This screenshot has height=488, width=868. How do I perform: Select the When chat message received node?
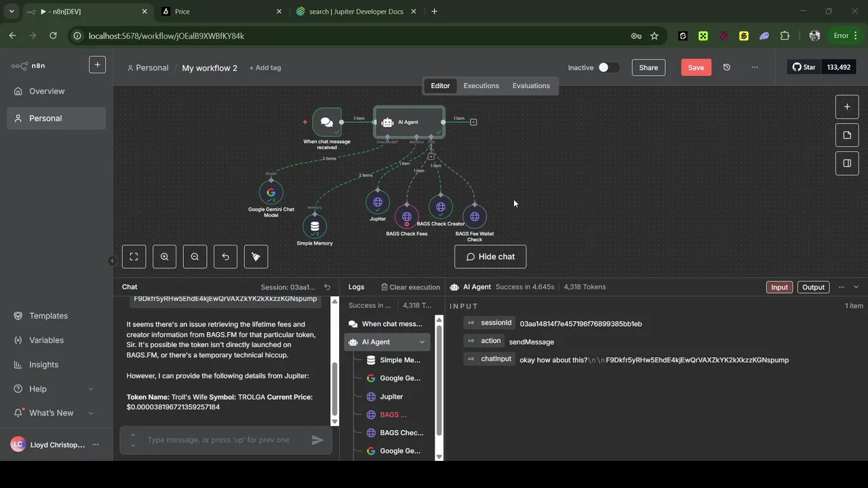[x=326, y=122]
